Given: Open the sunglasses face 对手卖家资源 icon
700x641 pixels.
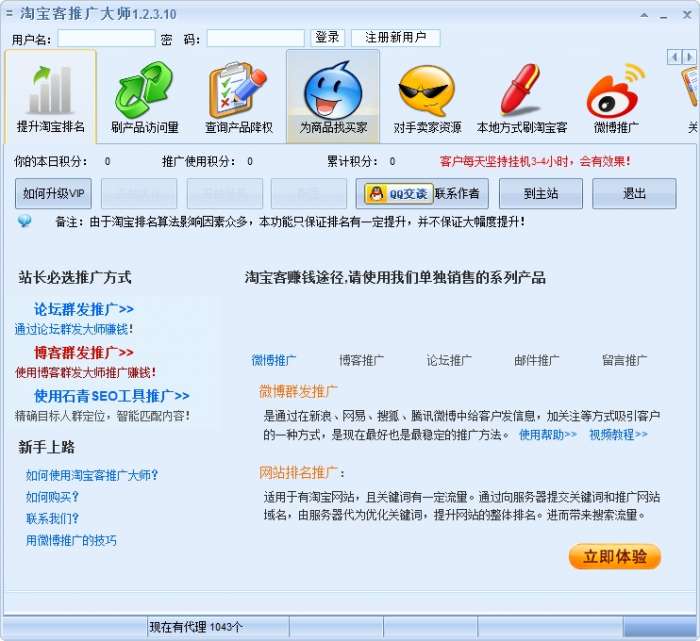Looking at the screenshot, I should click(427, 91).
